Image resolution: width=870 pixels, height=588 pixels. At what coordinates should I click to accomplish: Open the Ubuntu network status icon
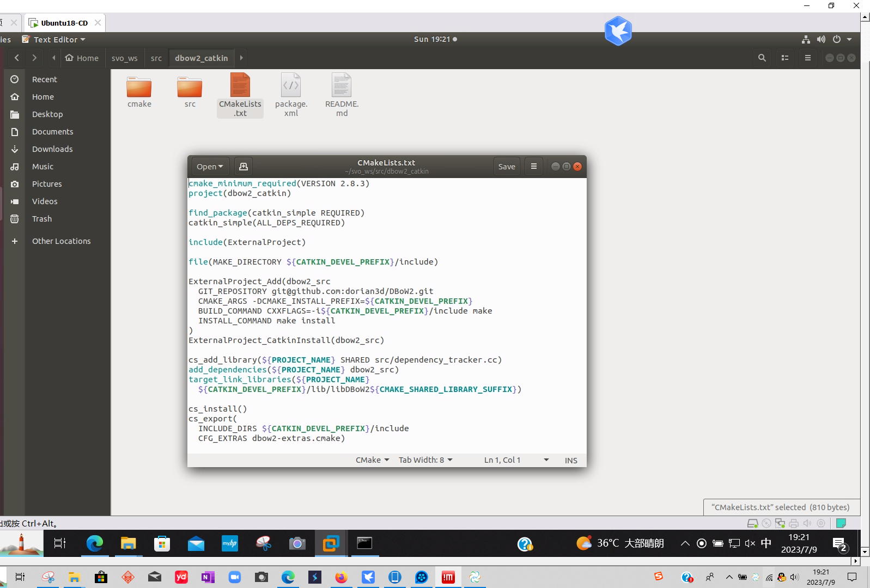click(x=806, y=39)
